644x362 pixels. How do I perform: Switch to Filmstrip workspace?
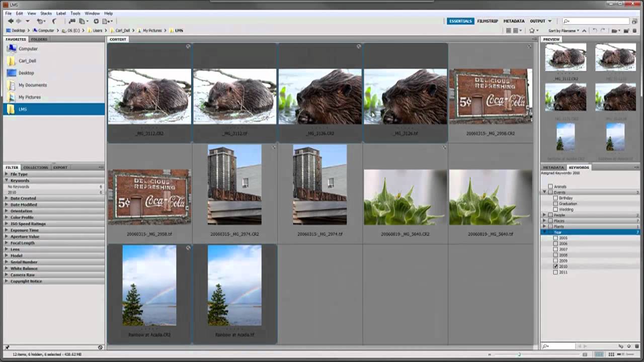tap(487, 21)
